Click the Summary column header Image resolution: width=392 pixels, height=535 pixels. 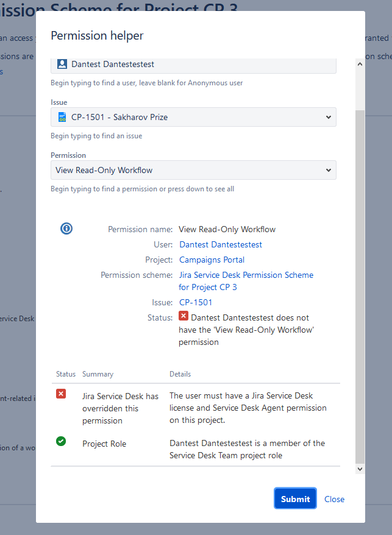point(98,374)
